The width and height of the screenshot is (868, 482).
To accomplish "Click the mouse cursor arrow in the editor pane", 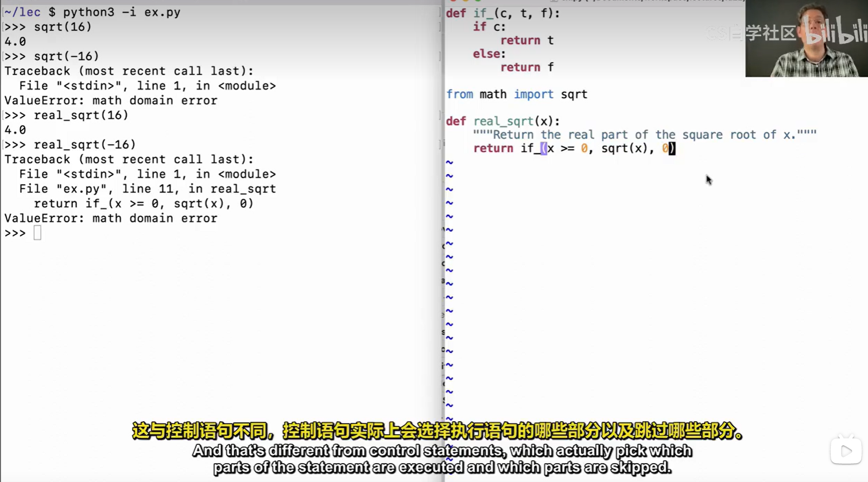I will coord(708,180).
